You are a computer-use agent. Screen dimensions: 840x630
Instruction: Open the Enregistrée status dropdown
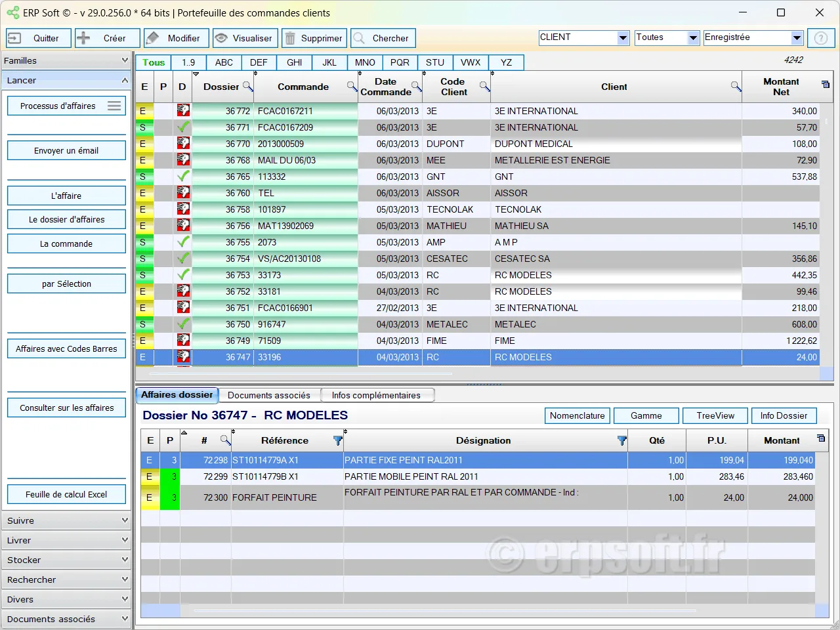click(x=797, y=38)
